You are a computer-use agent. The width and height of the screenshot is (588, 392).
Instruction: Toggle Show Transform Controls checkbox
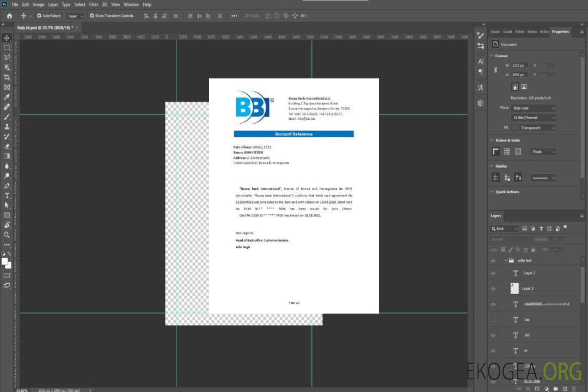pyautogui.click(x=91, y=16)
